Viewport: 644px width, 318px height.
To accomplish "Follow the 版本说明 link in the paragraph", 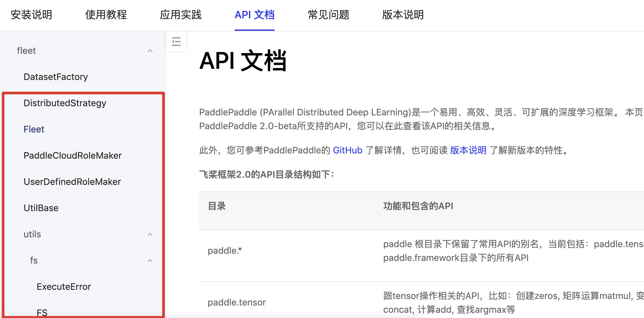I will point(468,150).
